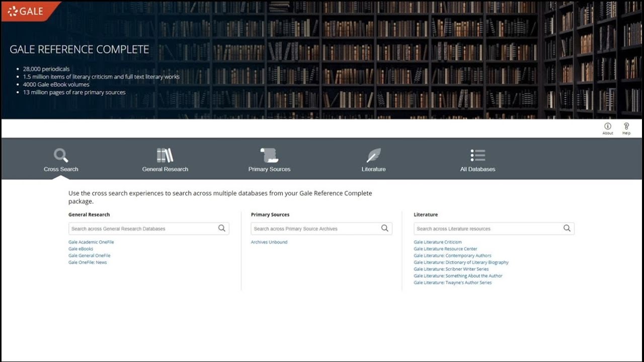Click '1.5 million items of literary criticism' bullet
The width and height of the screenshot is (644, 362).
101,77
